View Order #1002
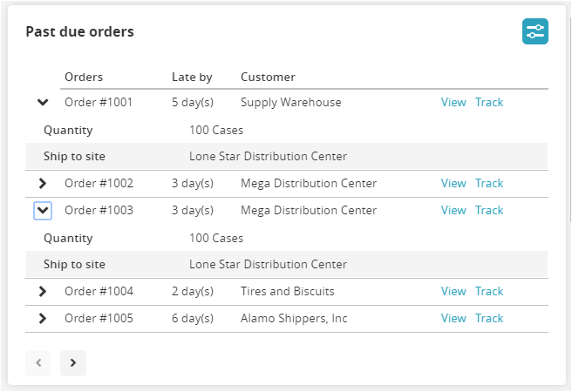This screenshot has height=392, width=572. (x=453, y=183)
